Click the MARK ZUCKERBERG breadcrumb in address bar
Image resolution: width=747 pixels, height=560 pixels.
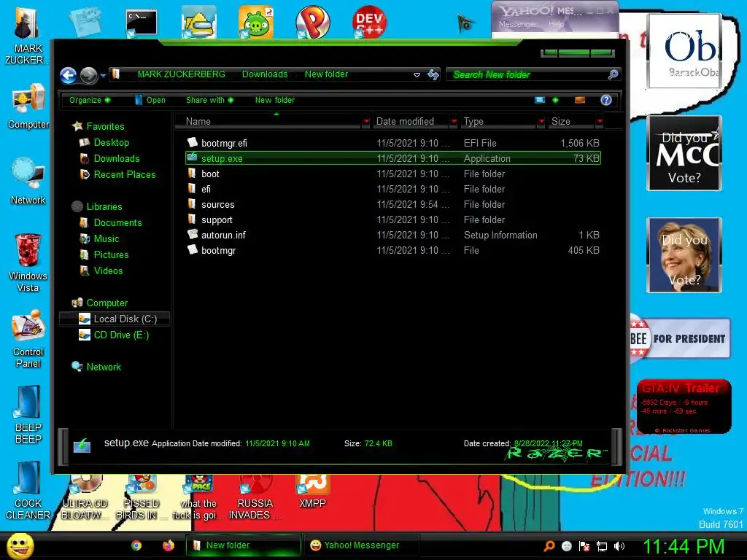click(181, 74)
